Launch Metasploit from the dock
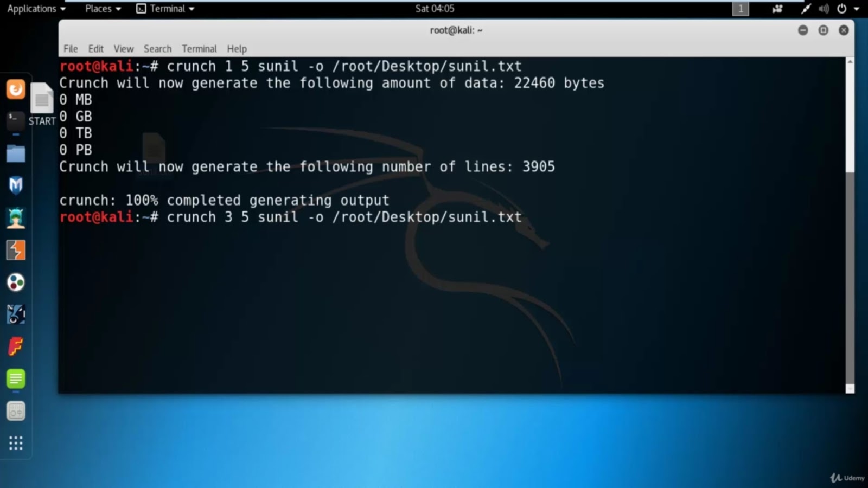This screenshot has height=488, width=868. click(16, 185)
